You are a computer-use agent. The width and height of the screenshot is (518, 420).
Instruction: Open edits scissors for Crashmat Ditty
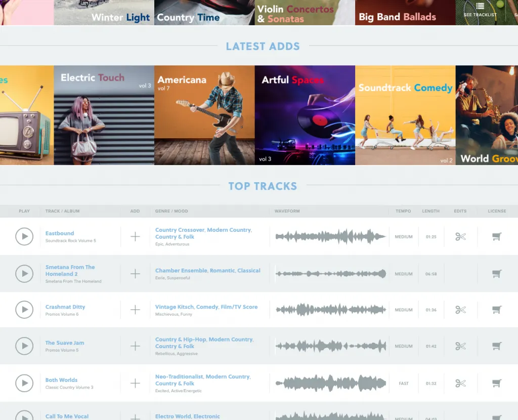click(460, 310)
